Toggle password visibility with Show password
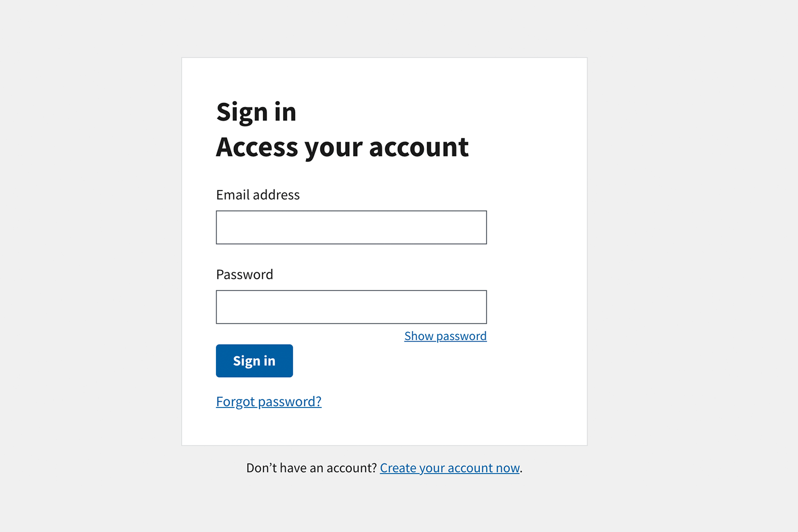The height and width of the screenshot is (532, 798). [x=445, y=336]
